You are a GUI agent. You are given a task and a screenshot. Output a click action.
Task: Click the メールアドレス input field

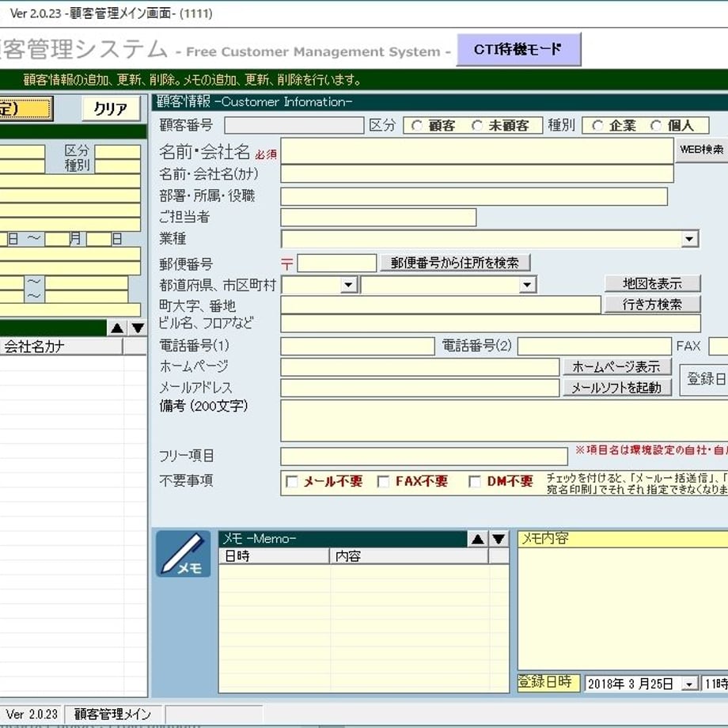point(419,389)
